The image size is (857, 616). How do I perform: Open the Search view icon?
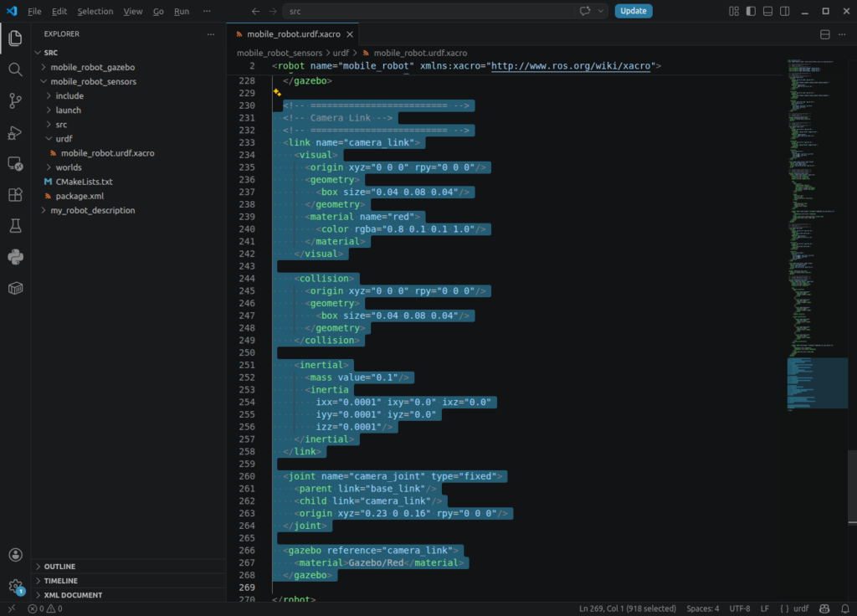click(15, 69)
